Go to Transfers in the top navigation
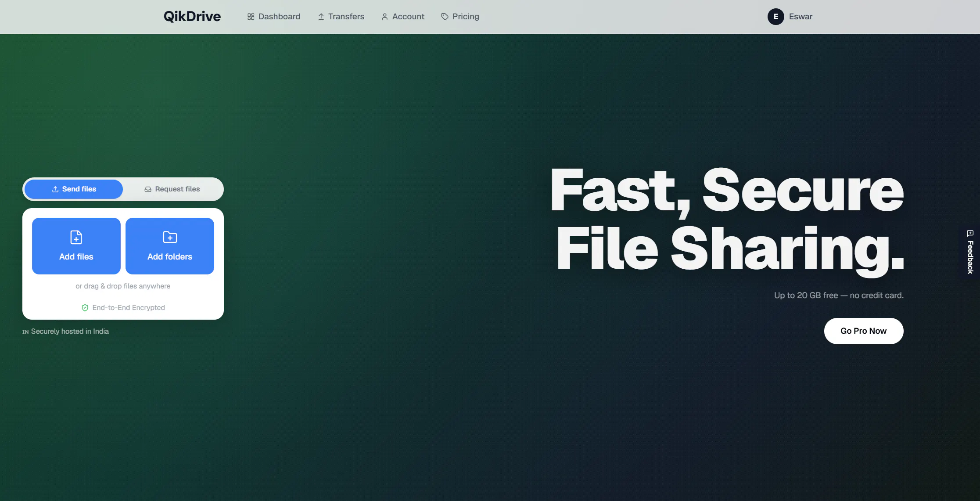Viewport: 980px width, 501px height. [x=341, y=17]
